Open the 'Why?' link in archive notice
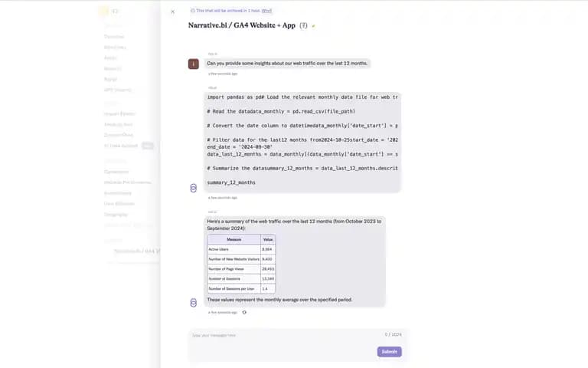The height and width of the screenshot is (368, 588). click(x=266, y=11)
